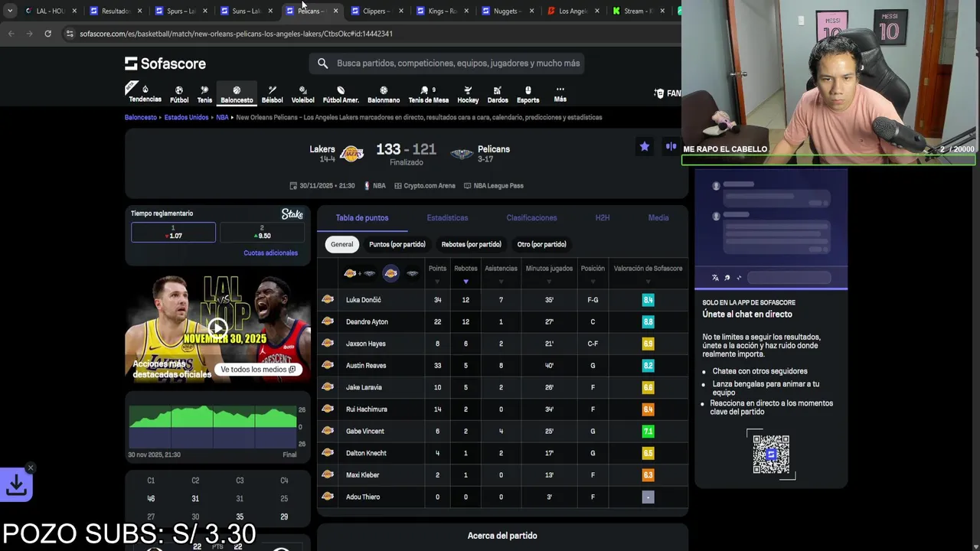Open the Tenis de Mesa section

(428, 94)
